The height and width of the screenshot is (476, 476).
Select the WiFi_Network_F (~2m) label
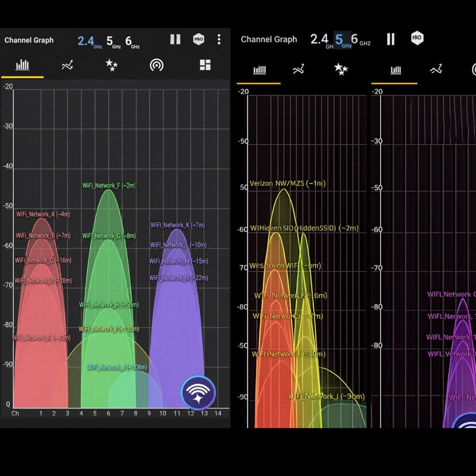pos(109,186)
